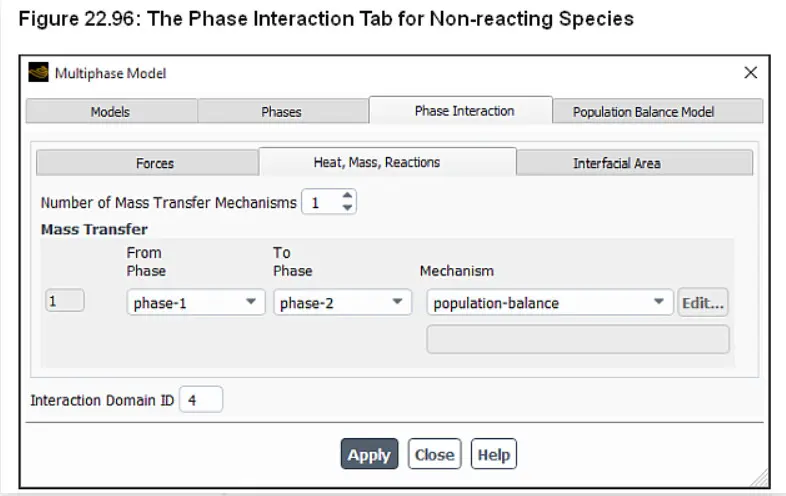Screen dimensions: 786x496
Task: Select the Phase Interaction tab
Action: click(461, 110)
